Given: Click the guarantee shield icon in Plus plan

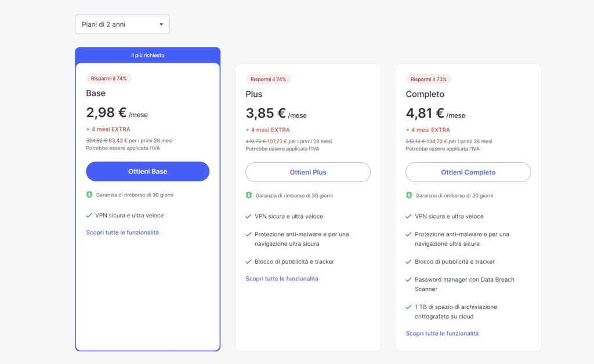Looking at the screenshot, I should pyautogui.click(x=249, y=195).
